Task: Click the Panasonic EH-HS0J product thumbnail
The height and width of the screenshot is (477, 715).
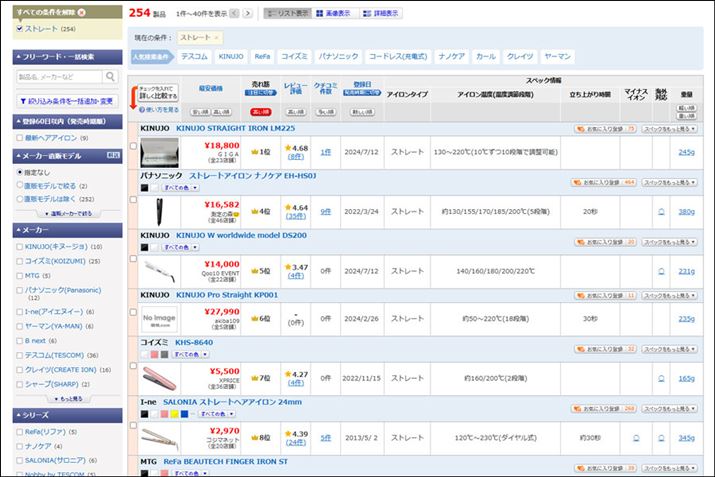Action: click(x=160, y=211)
